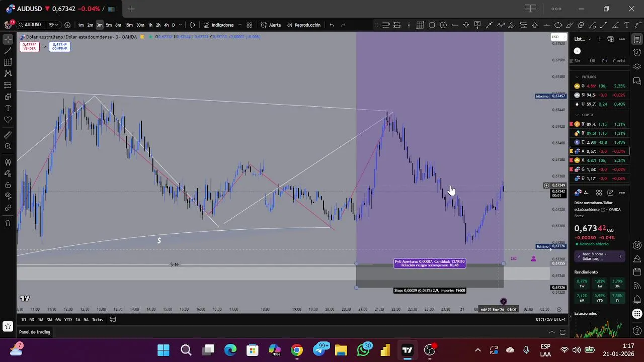
Task: Open the indicator templates grid icon
Action: click(x=250, y=25)
